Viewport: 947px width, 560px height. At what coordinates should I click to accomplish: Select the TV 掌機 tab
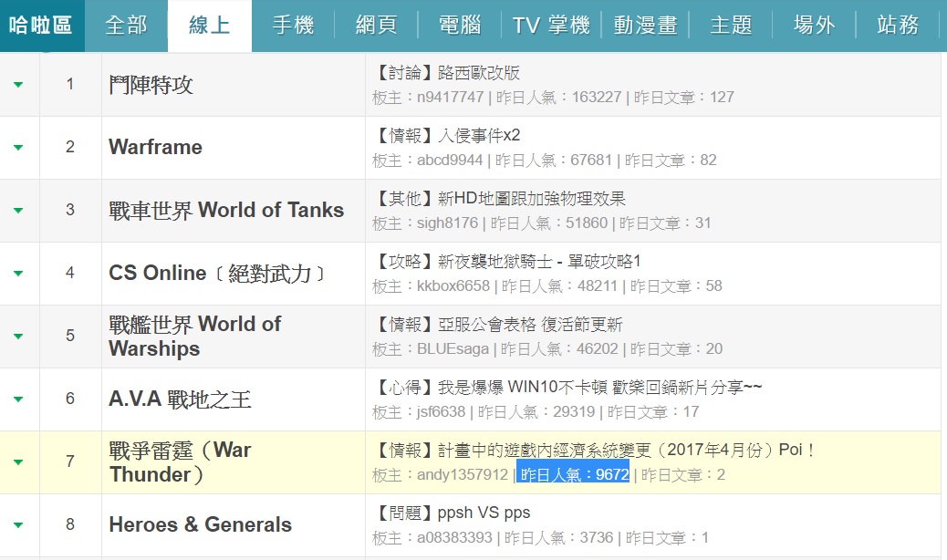pyautogui.click(x=551, y=26)
